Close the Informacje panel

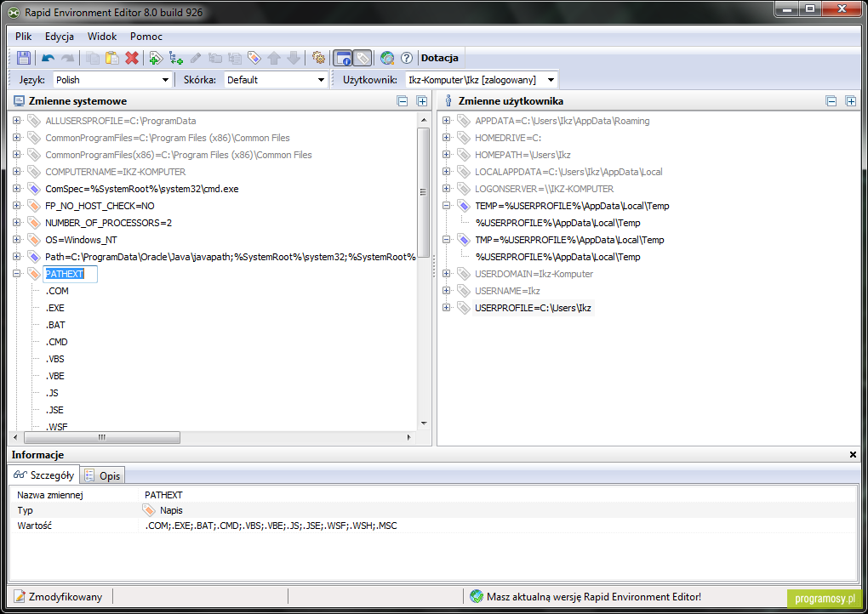click(853, 455)
